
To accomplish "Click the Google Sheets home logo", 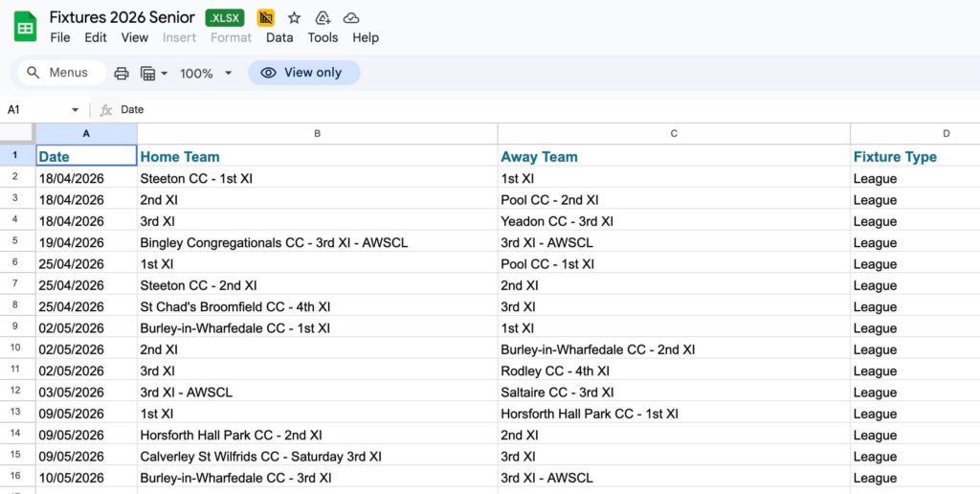I will [x=25, y=27].
